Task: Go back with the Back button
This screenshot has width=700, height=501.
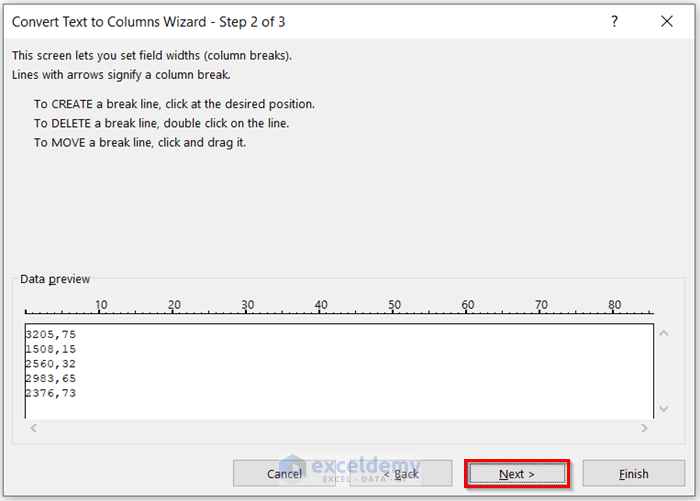Action: (x=400, y=473)
